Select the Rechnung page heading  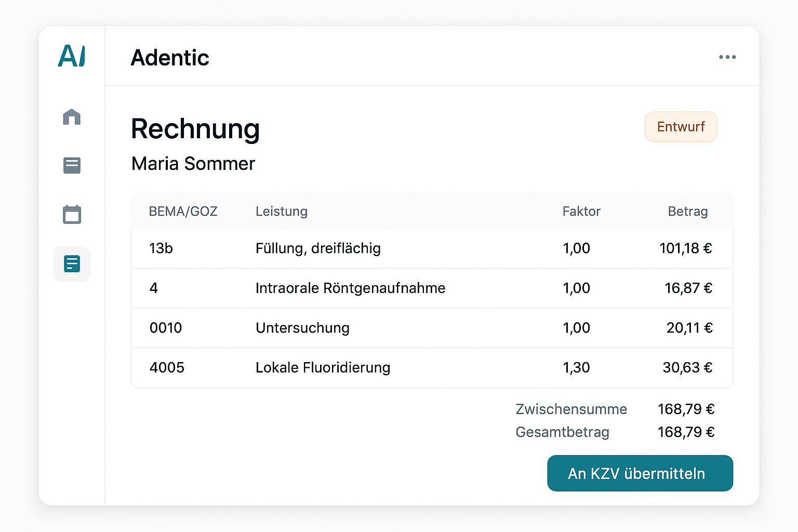(195, 129)
